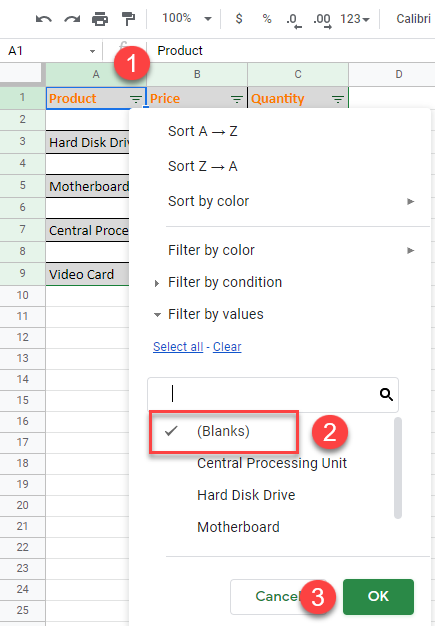
Task: Select the paint format roller icon
Action: click(x=128, y=18)
